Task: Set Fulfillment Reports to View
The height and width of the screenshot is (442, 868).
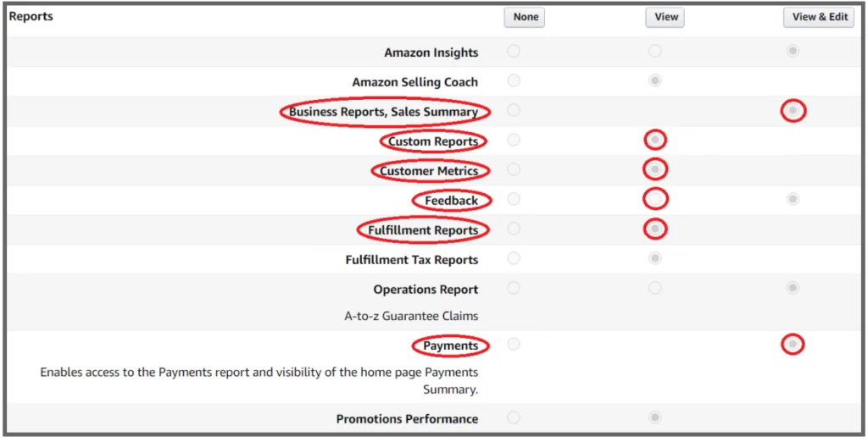Action: pos(655,229)
